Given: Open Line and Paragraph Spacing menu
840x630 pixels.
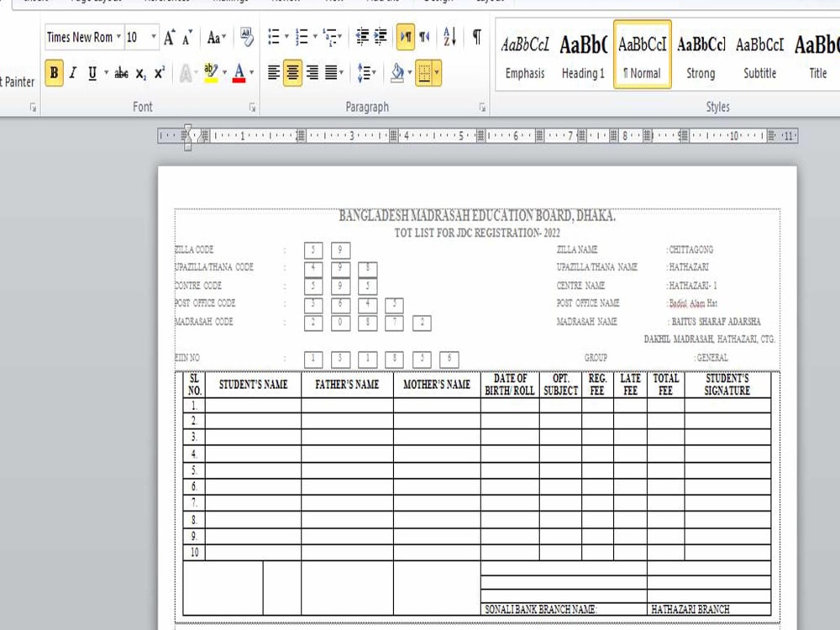Looking at the screenshot, I should 366,73.
